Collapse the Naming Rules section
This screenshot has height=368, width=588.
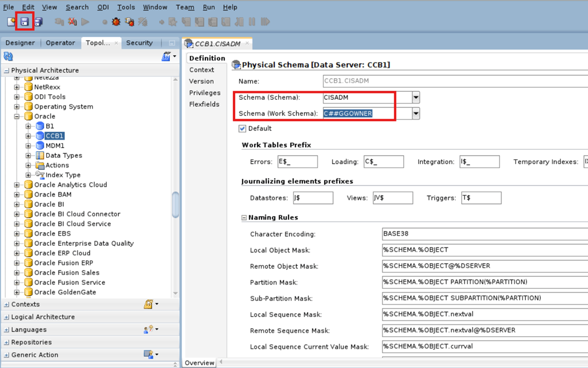tap(244, 218)
